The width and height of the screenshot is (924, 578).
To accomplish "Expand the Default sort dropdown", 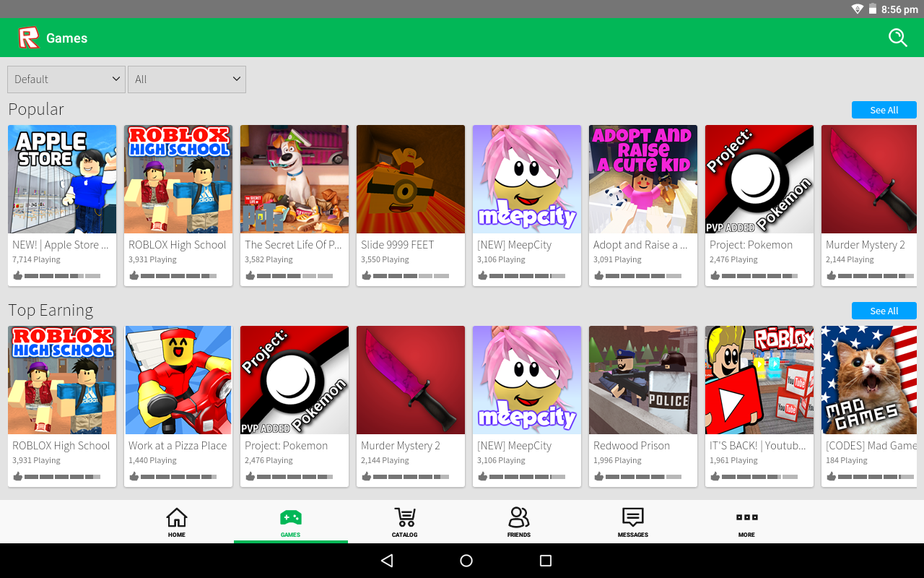I will pos(66,79).
